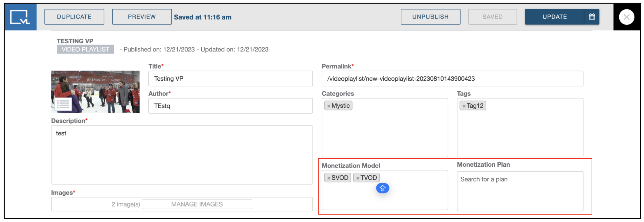
Task: Open the Monetization Model selector
Action: (384, 190)
